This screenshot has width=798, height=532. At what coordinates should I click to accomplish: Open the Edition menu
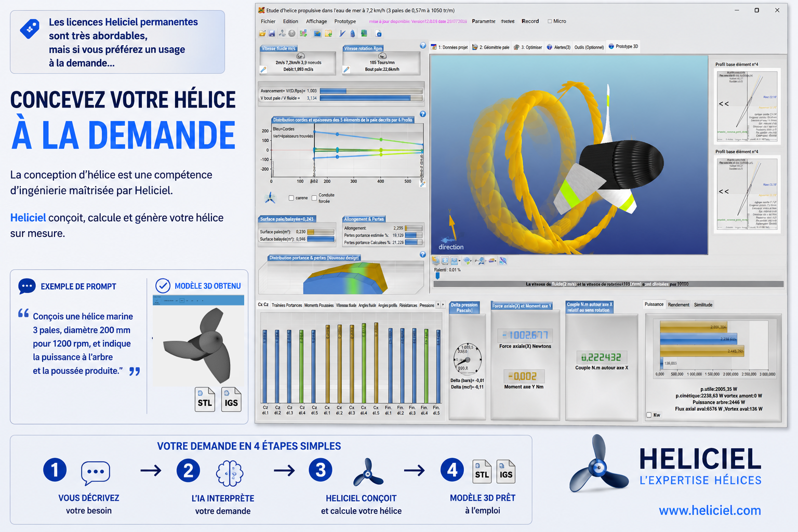pyautogui.click(x=290, y=21)
